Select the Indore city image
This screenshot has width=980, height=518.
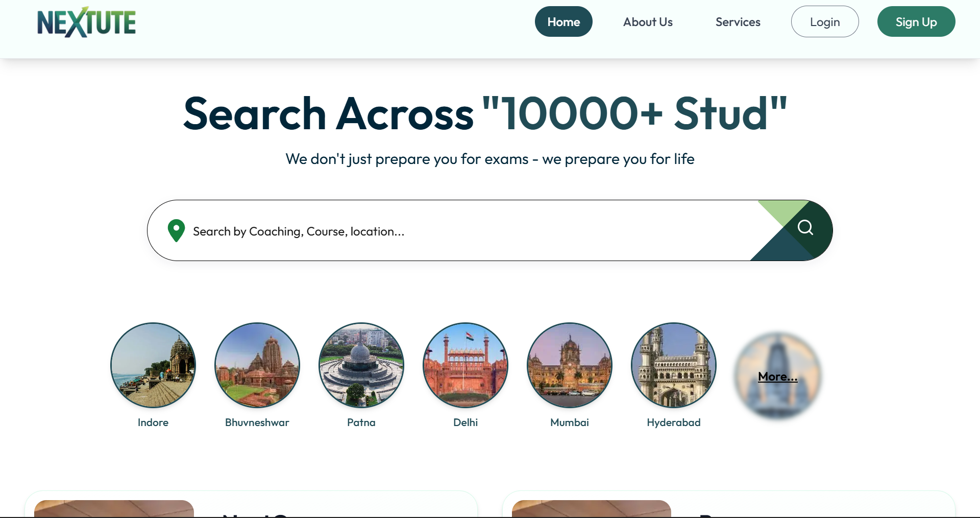tap(153, 365)
